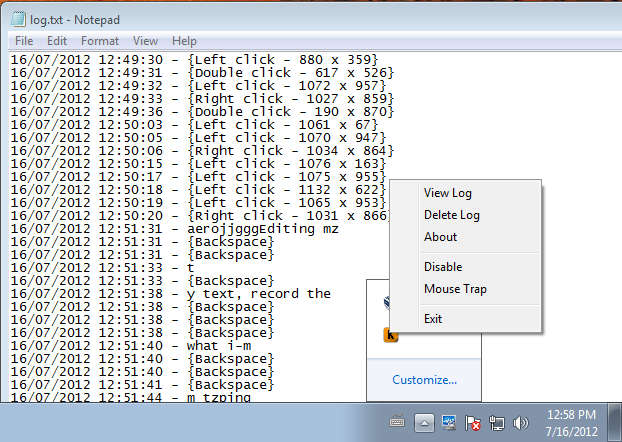The height and width of the screenshot is (442, 622).
Task: Click log line 'Left click - 1072 x 957'
Action: (198, 86)
